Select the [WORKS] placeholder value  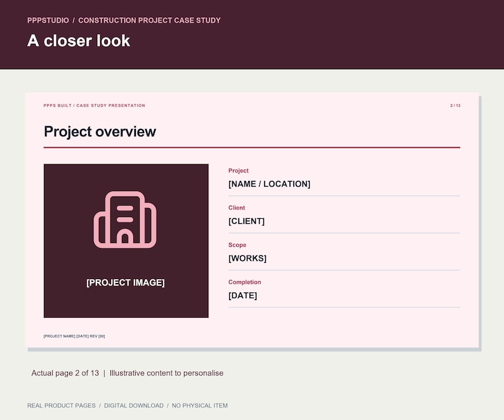248,258
